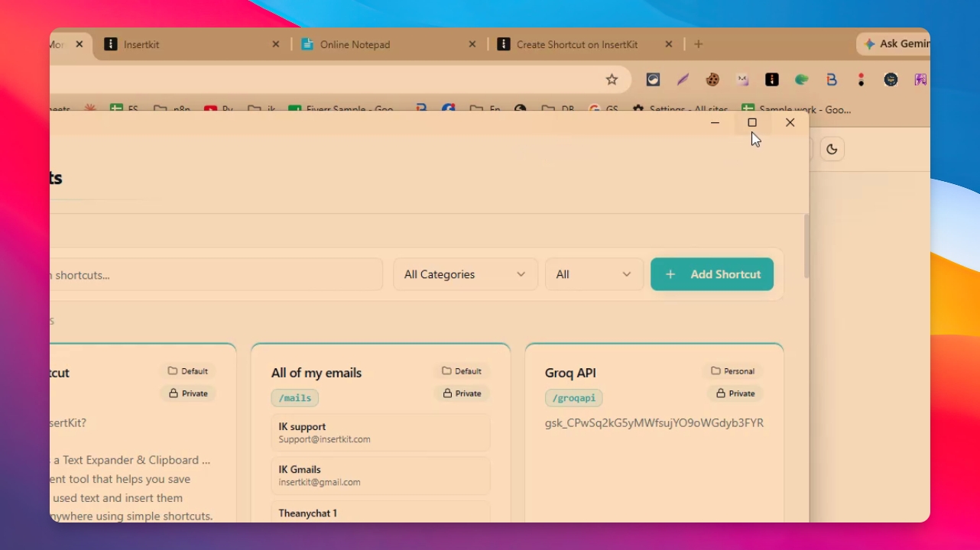Open the red and black dots extension
The height and width of the screenshot is (550, 980).
(x=862, y=79)
